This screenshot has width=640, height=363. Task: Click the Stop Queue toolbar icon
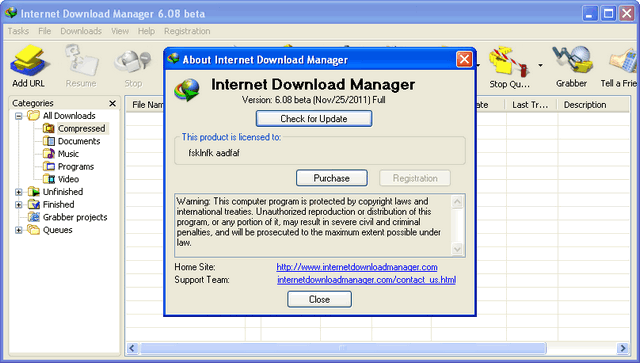(x=509, y=62)
